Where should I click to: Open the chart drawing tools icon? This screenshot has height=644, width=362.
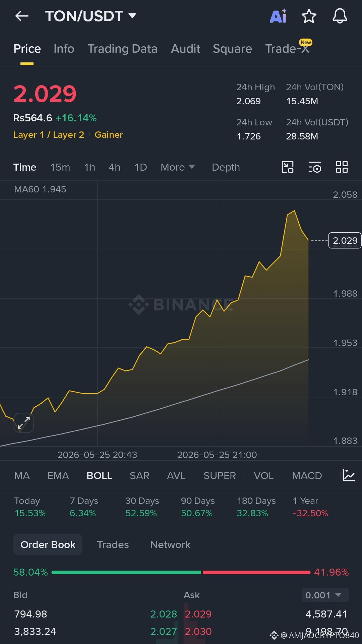[288, 167]
